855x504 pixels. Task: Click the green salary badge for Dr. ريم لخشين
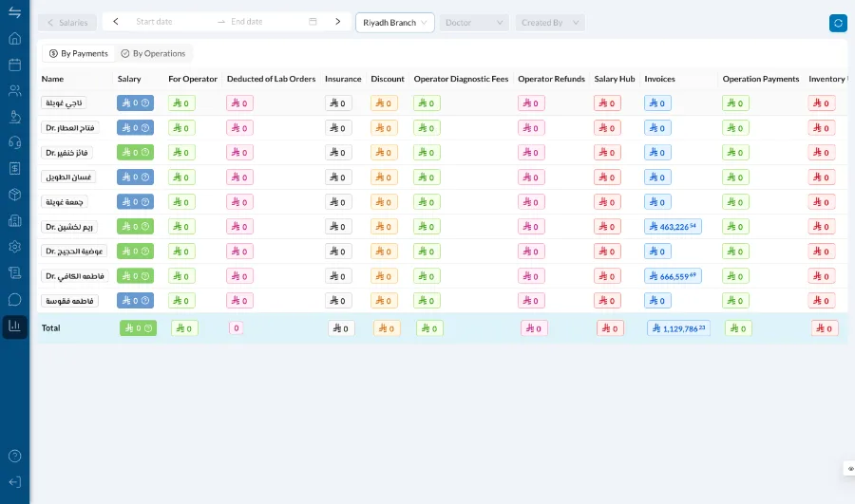tap(135, 227)
